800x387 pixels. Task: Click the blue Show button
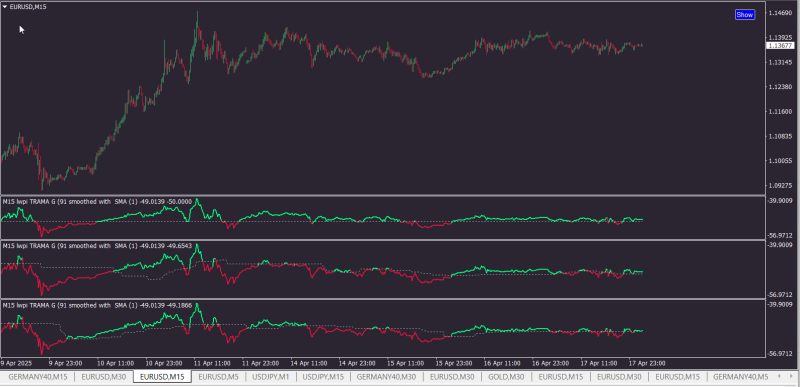[744, 15]
